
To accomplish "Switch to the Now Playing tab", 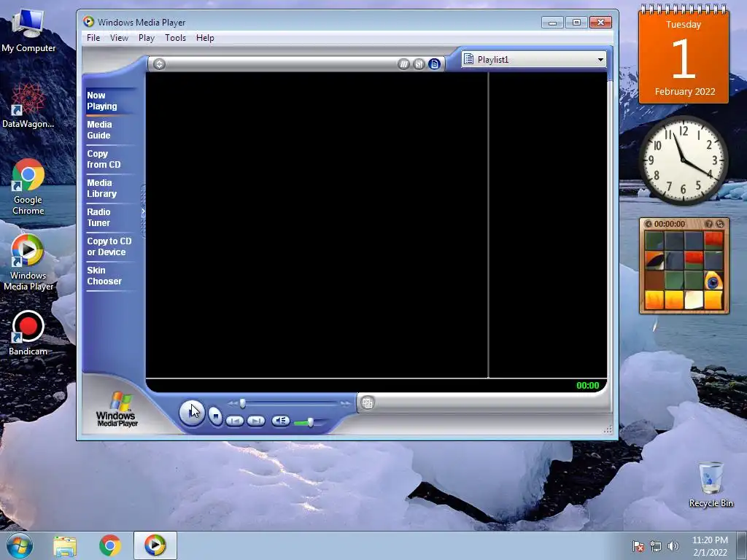I will click(x=102, y=101).
